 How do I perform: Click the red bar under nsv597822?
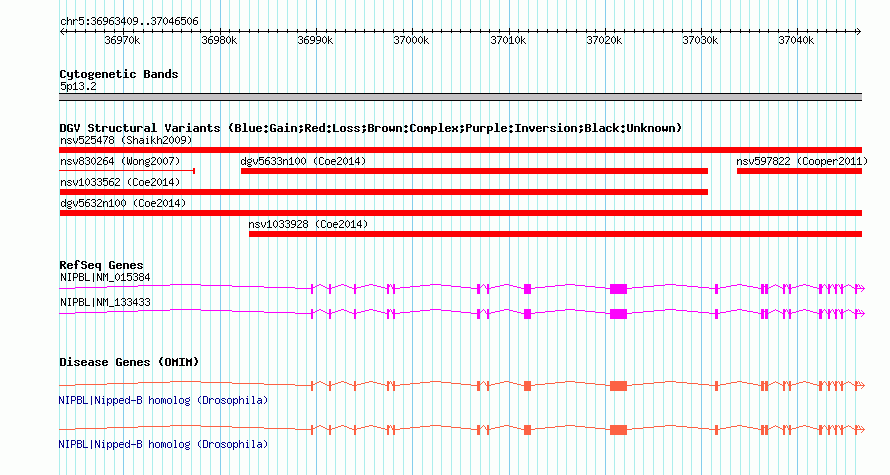tap(799, 171)
